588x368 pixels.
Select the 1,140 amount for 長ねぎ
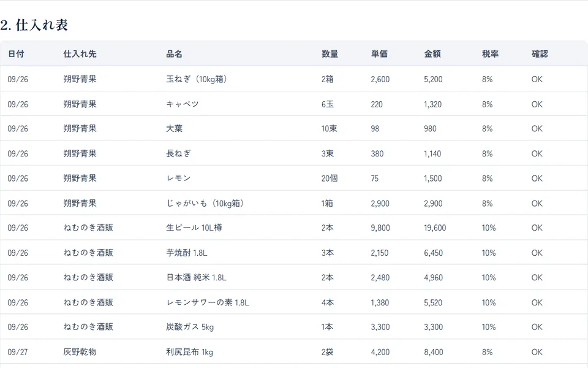pyautogui.click(x=432, y=153)
